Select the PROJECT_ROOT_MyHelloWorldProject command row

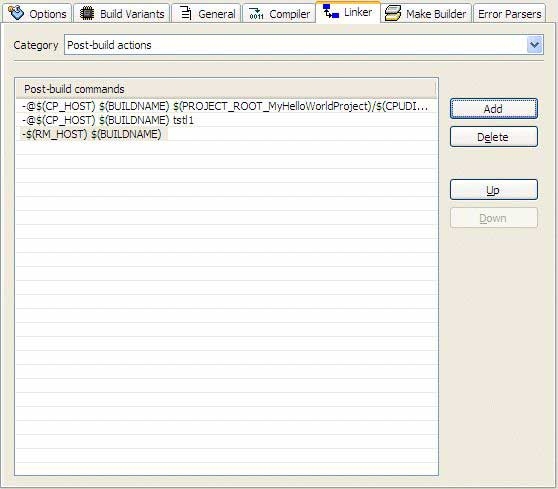coord(226,106)
